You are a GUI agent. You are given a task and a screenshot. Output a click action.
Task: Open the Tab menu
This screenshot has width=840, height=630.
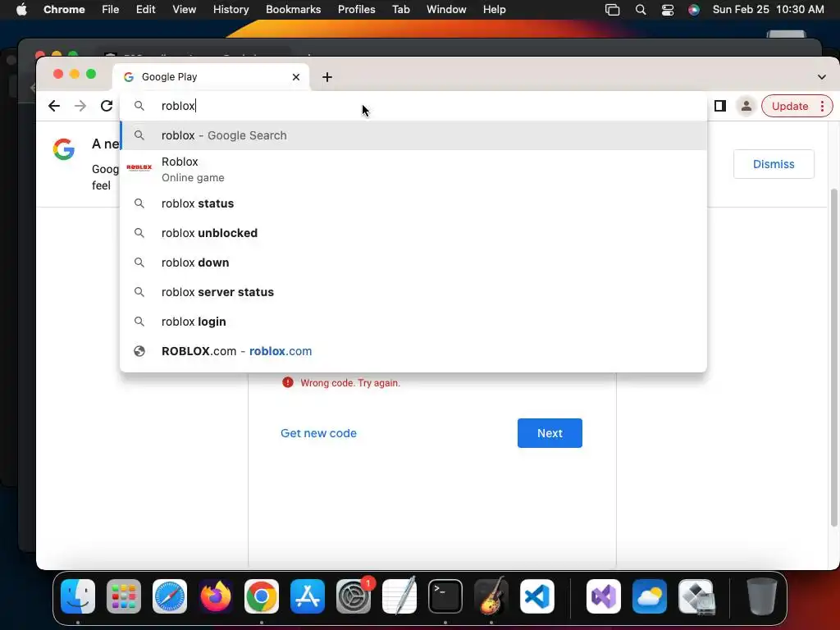(400, 9)
